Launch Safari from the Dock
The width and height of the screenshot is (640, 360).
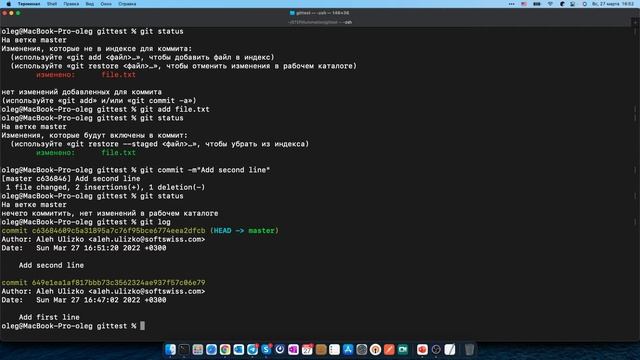coord(211,349)
